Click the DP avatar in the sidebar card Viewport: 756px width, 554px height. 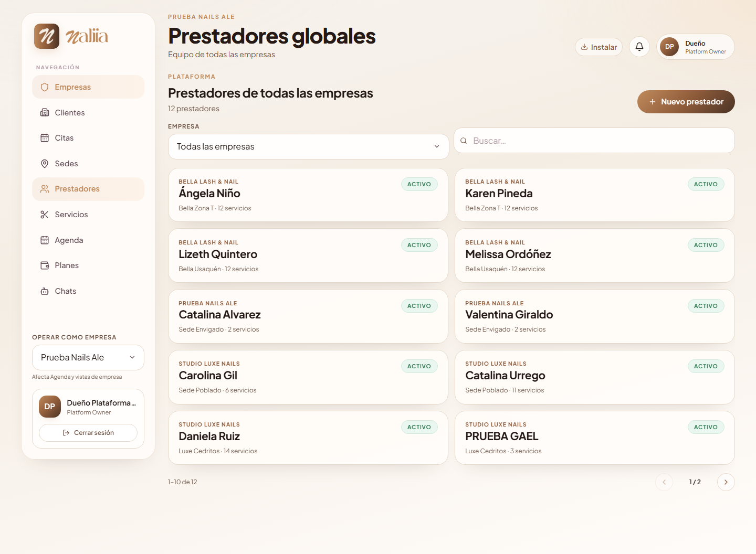pos(50,407)
